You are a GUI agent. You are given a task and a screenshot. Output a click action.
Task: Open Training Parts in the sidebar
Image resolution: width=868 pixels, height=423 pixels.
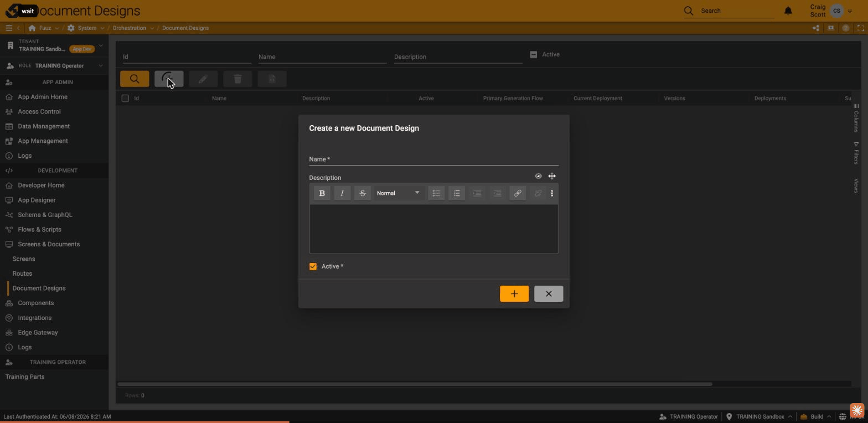click(25, 376)
